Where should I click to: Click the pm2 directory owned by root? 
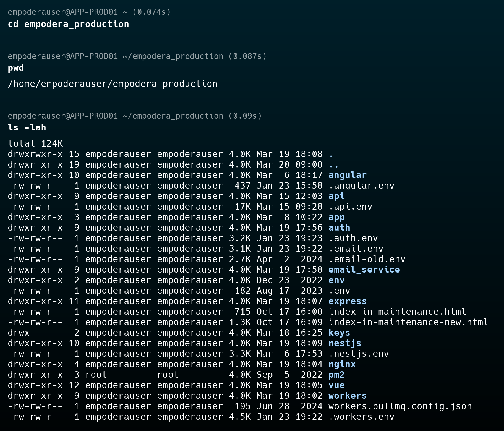(336, 375)
